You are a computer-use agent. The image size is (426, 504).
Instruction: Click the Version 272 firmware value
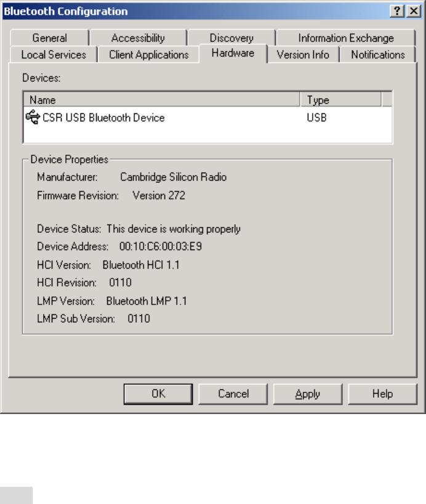click(159, 195)
